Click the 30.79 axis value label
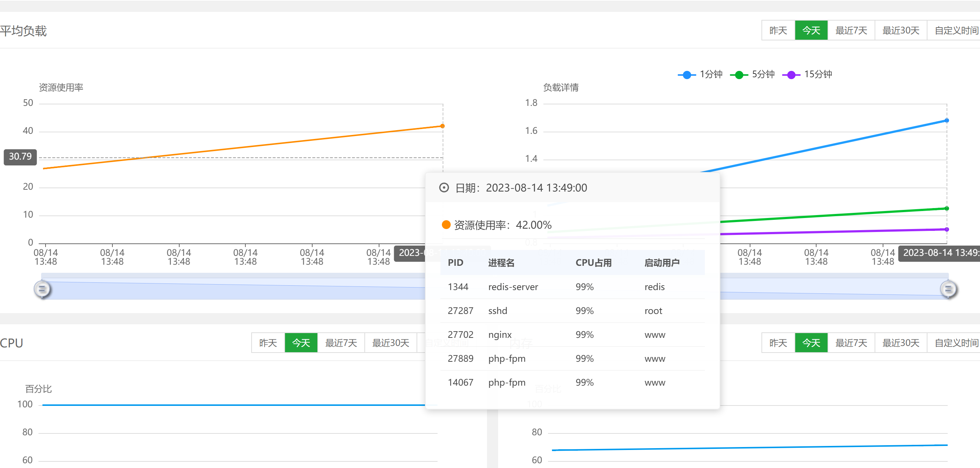Image resolution: width=980 pixels, height=468 pixels. [20, 157]
